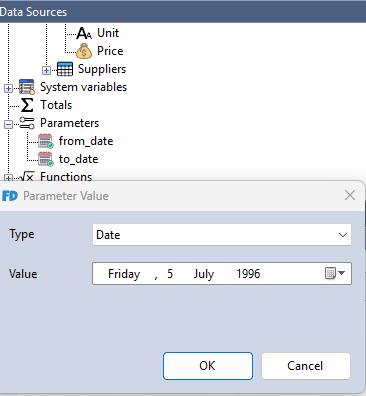
Task: Click the calendar icon beside from_date
Action: click(45, 141)
